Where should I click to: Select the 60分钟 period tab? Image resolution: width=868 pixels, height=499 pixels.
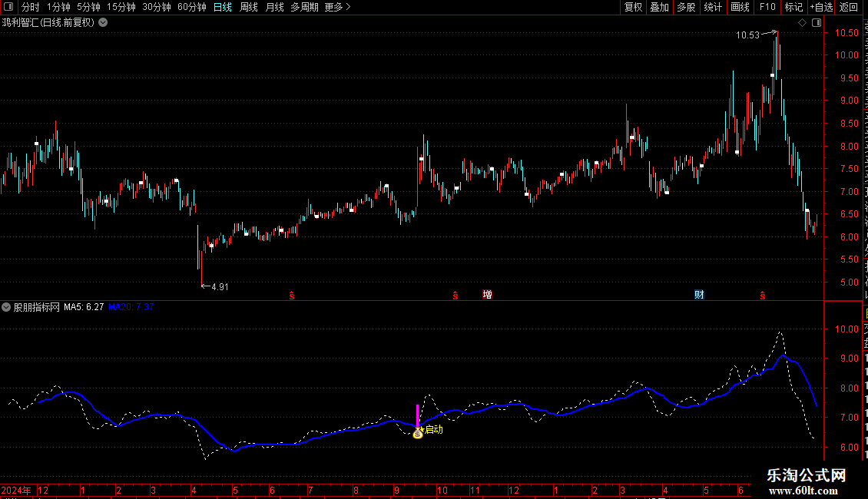tap(192, 7)
